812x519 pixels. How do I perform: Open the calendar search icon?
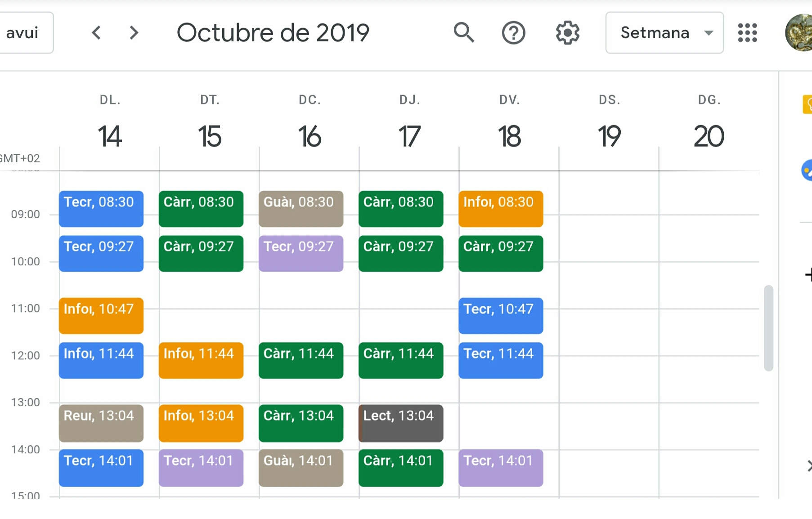pos(464,32)
